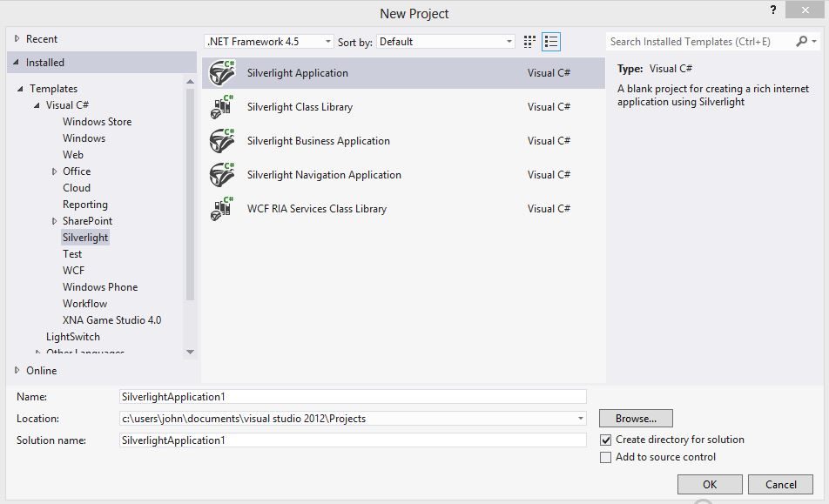Select the Test template category
The width and height of the screenshot is (829, 504).
pyautogui.click(x=72, y=254)
